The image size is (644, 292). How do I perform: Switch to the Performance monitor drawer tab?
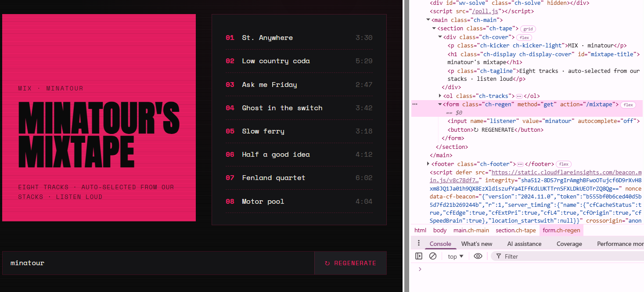620,244
